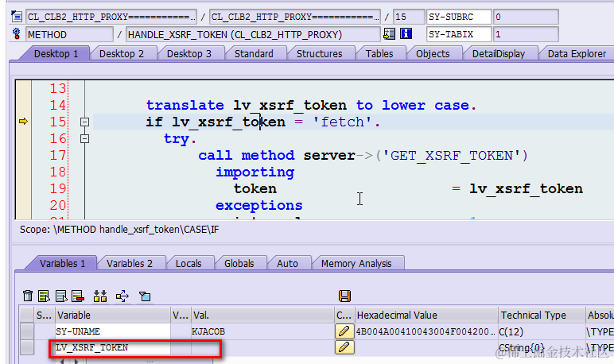
Task: Click the delete row icon with red mark
Action: pos(78,296)
